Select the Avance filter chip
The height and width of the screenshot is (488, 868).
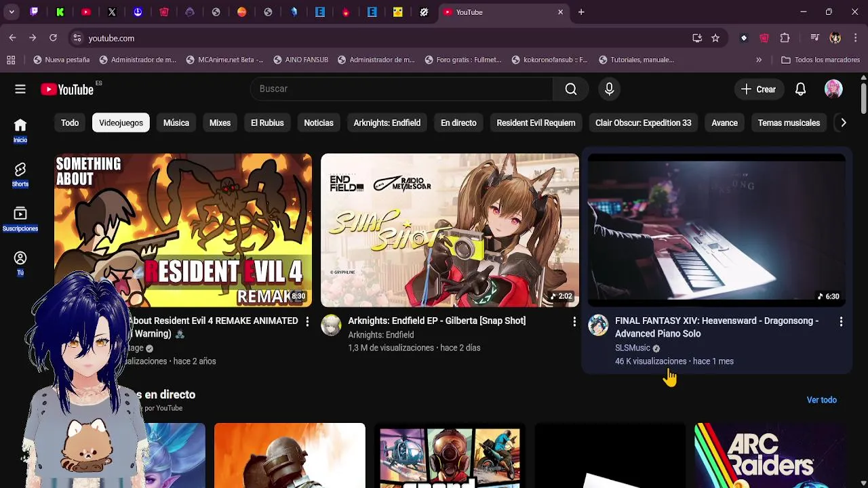point(724,123)
